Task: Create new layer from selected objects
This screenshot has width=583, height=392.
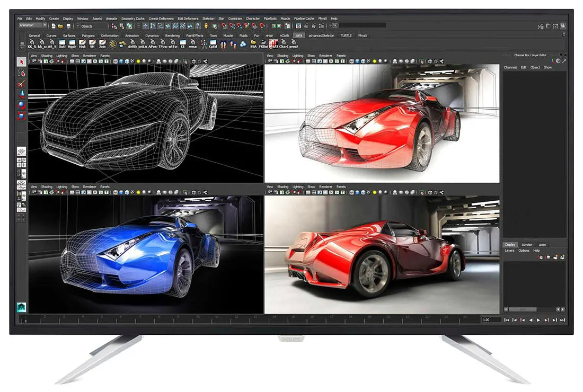Action: click(562, 257)
